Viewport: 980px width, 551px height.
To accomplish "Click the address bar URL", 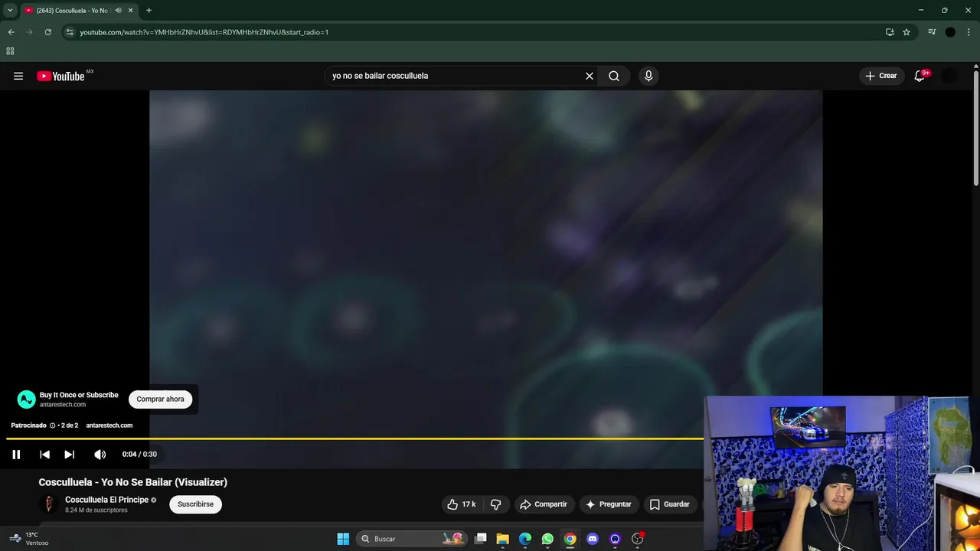I will coord(204,32).
